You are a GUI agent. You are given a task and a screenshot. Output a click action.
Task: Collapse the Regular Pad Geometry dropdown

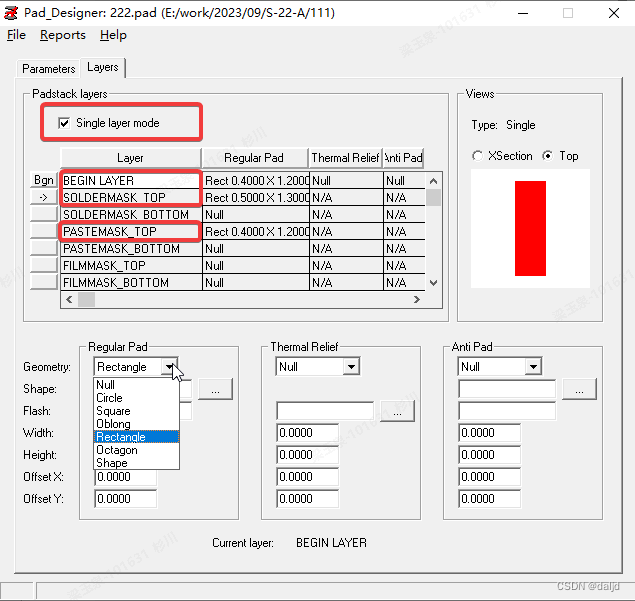point(169,367)
